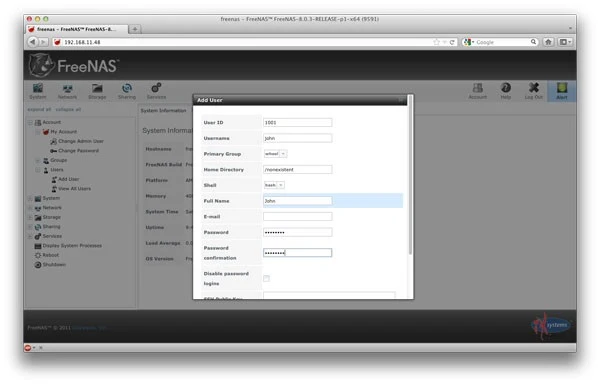600x385 pixels.
Task: Expand the Network tree node
Action: [30, 208]
